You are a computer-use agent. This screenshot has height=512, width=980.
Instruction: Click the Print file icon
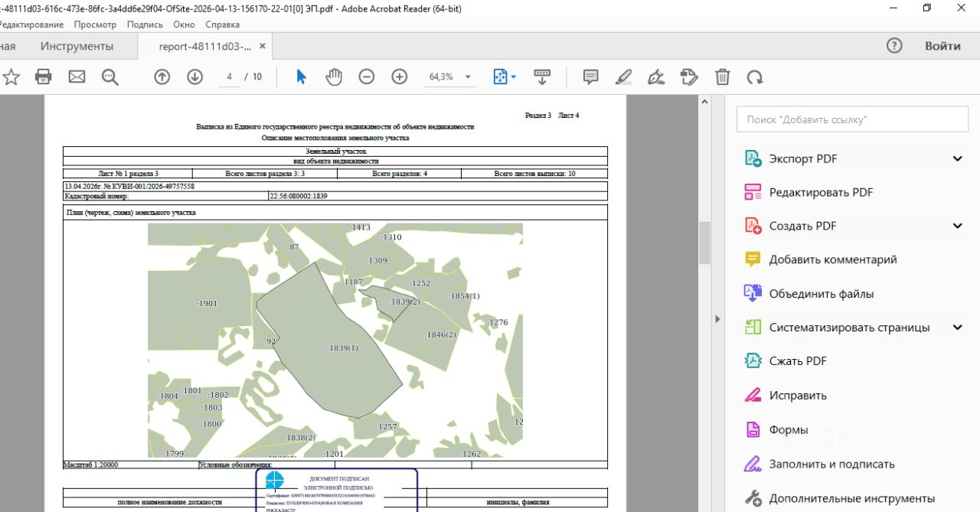(44, 77)
